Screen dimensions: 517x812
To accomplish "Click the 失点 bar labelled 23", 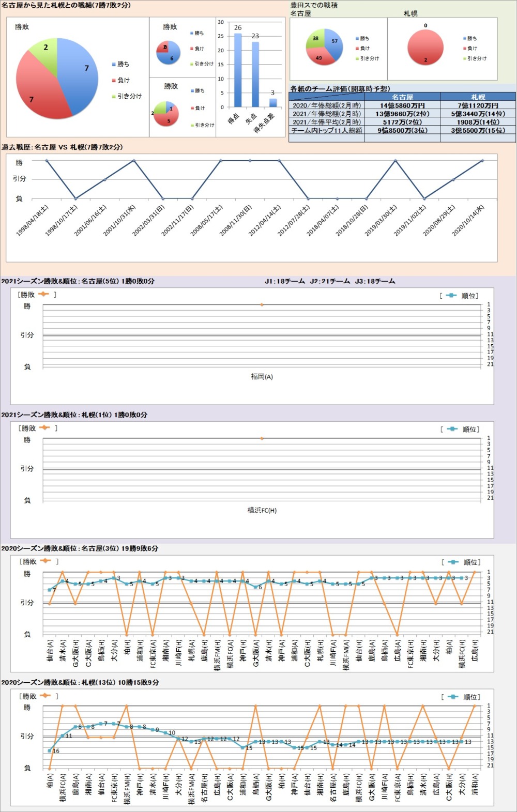I will point(255,74).
